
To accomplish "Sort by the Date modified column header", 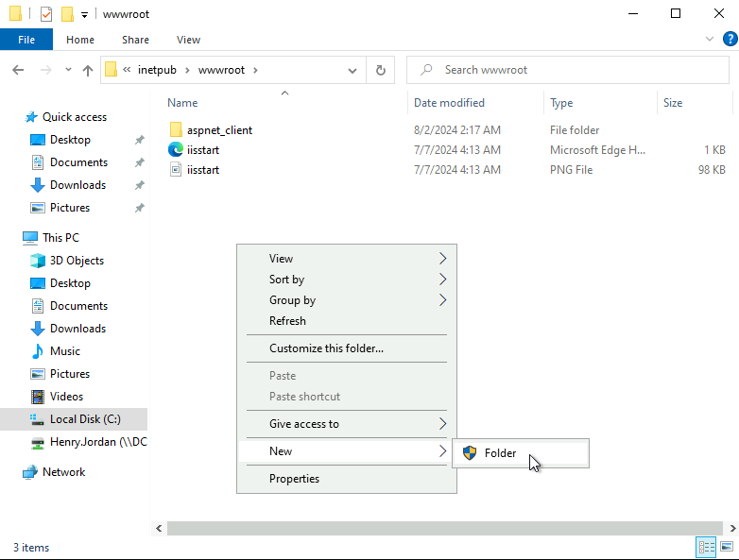I will point(449,103).
